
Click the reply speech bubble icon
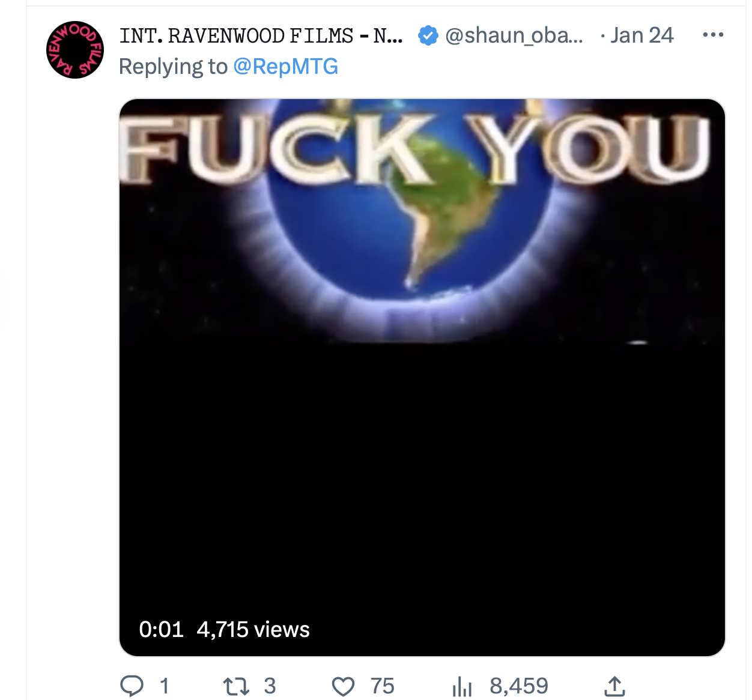[132, 686]
